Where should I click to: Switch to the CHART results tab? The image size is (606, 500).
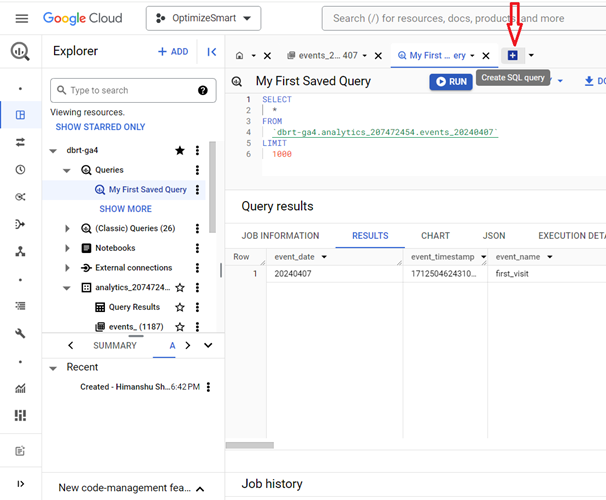pyautogui.click(x=435, y=236)
